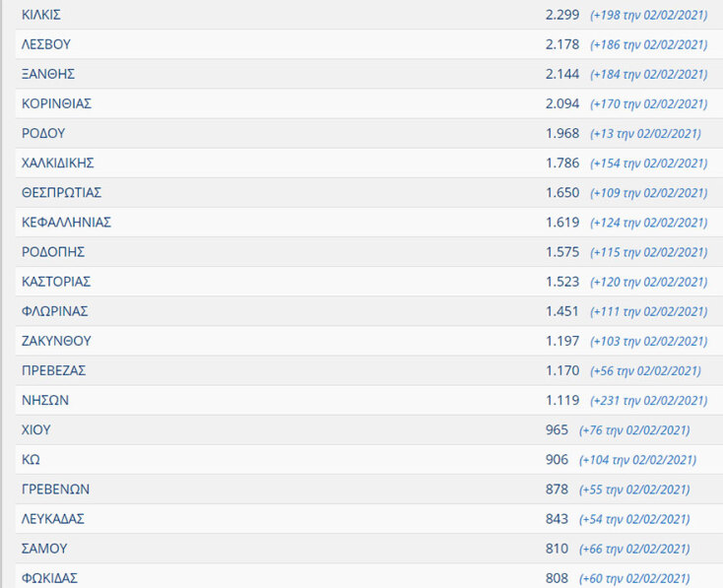Click the ΚΕΦΑΛΛΗΝΙΑΣ region name

(x=66, y=222)
